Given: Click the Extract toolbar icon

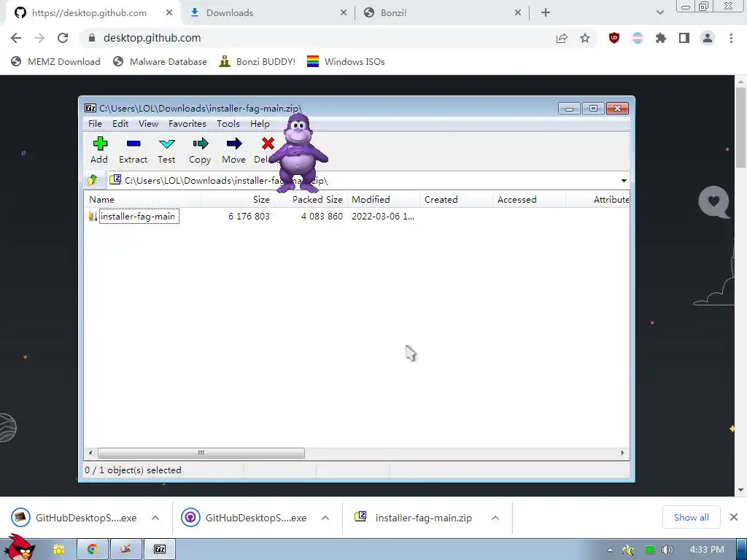Looking at the screenshot, I should pyautogui.click(x=133, y=144).
